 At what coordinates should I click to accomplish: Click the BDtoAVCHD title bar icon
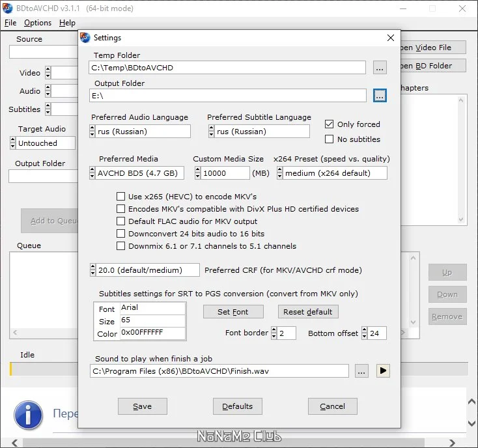pyautogui.click(x=8, y=8)
